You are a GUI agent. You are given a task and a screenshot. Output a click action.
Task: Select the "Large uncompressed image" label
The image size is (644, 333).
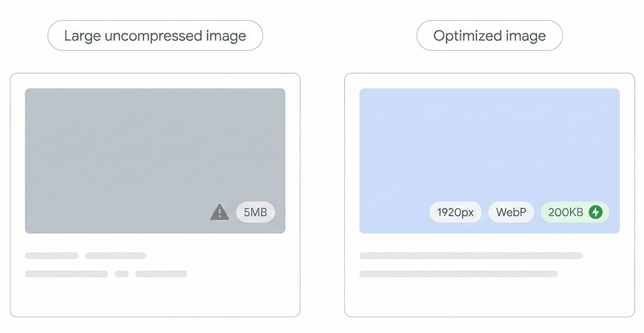(x=155, y=36)
